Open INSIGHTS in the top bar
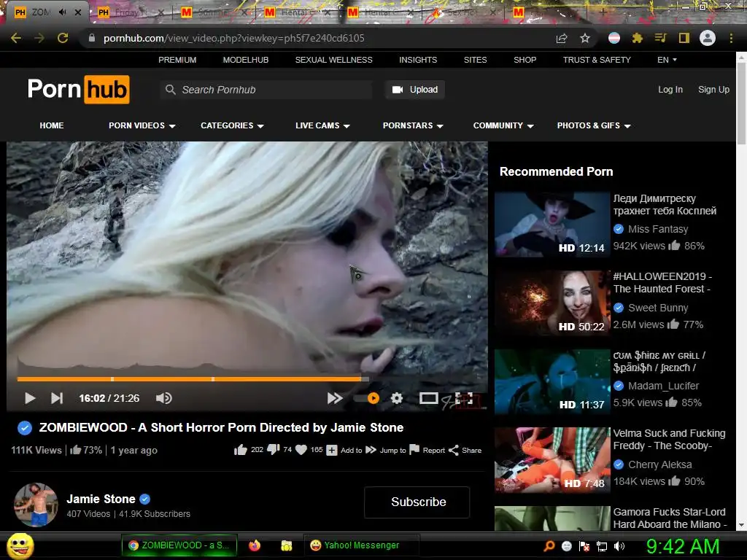The width and height of the screenshot is (747, 560). [x=418, y=60]
